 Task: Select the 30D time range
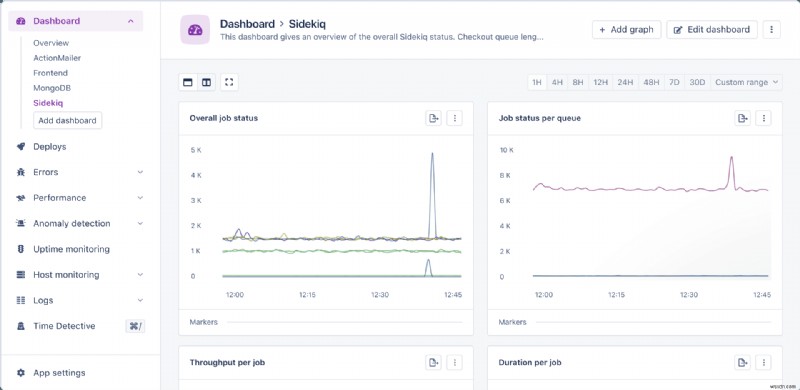(697, 82)
